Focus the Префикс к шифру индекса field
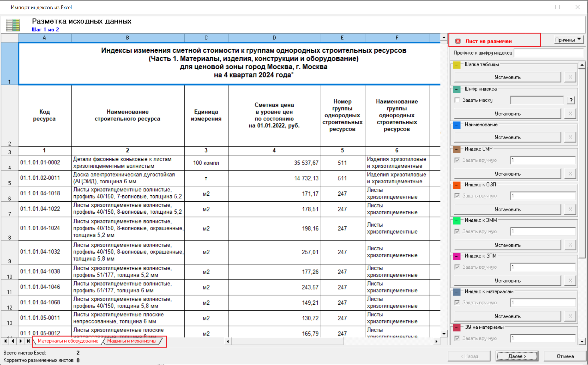The image size is (588, 365). tap(549, 53)
